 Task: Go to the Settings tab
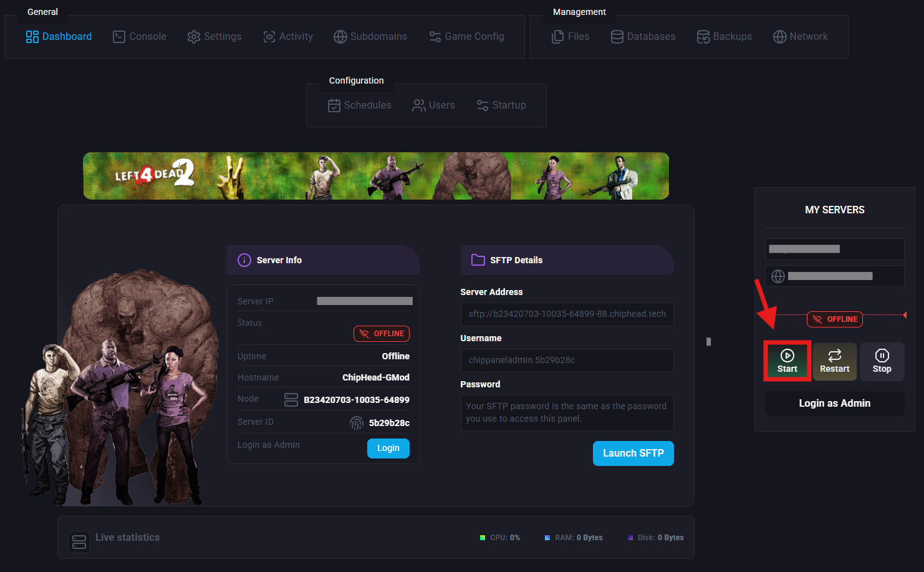click(214, 37)
